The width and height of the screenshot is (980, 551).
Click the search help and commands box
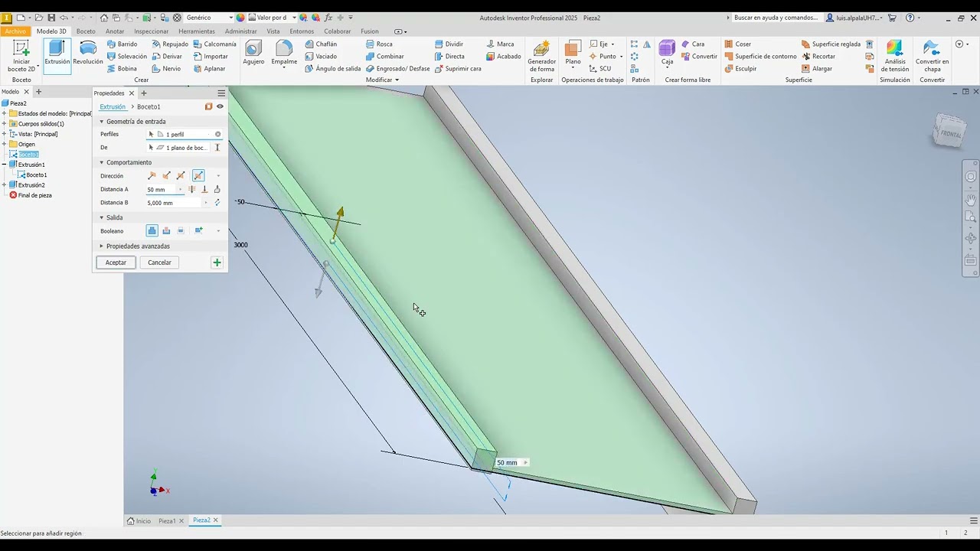(775, 18)
